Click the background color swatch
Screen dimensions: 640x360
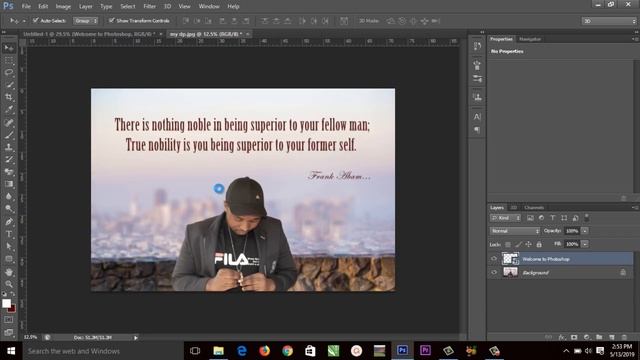click(x=12, y=308)
